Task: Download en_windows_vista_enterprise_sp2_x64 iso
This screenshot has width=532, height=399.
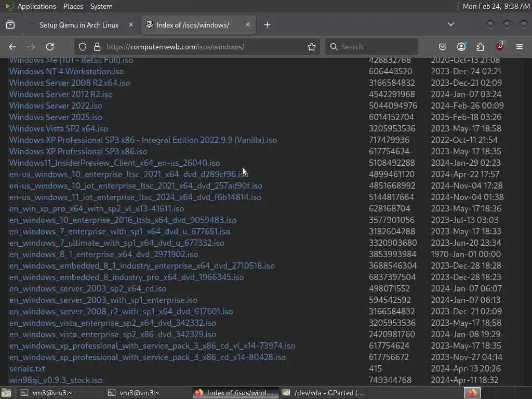Action: click(113, 323)
